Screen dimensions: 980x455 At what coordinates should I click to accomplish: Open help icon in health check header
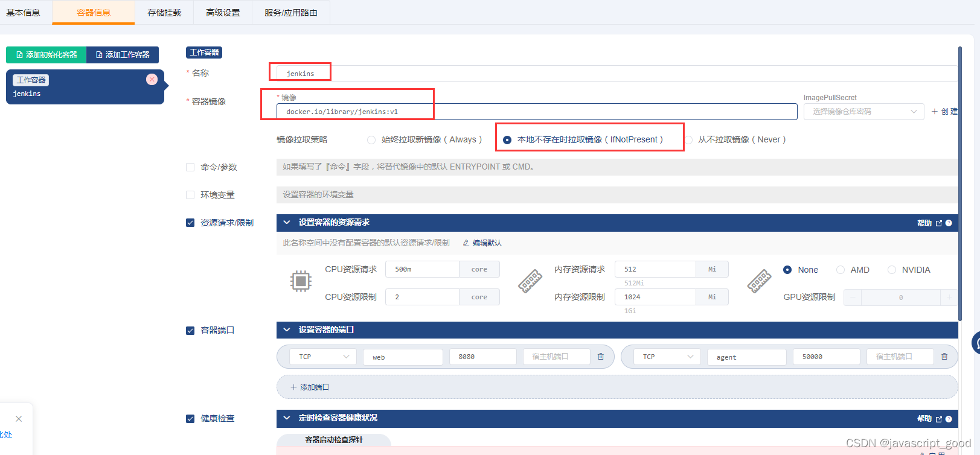point(949,419)
